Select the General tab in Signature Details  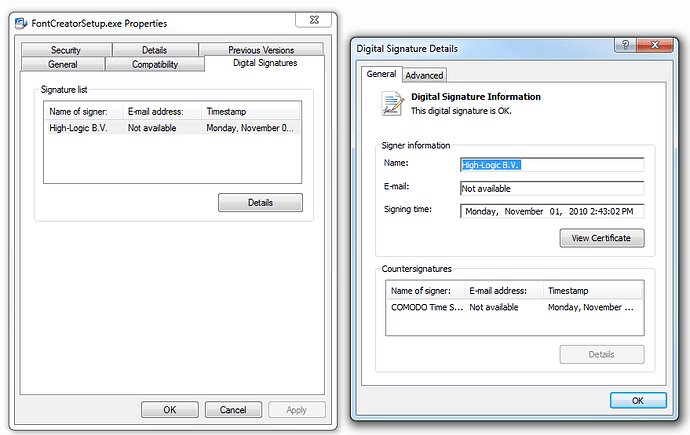(x=381, y=74)
